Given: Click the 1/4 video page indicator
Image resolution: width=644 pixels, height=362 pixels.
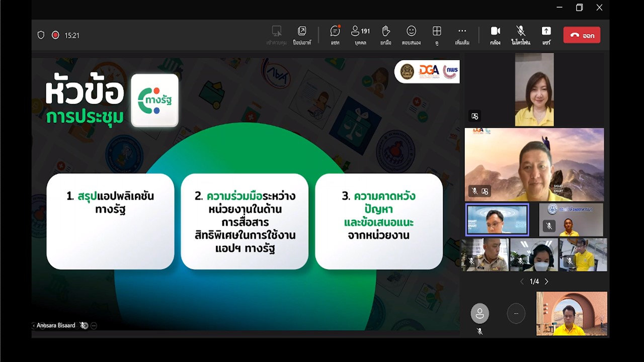Looking at the screenshot, I should click(x=534, y=282).
